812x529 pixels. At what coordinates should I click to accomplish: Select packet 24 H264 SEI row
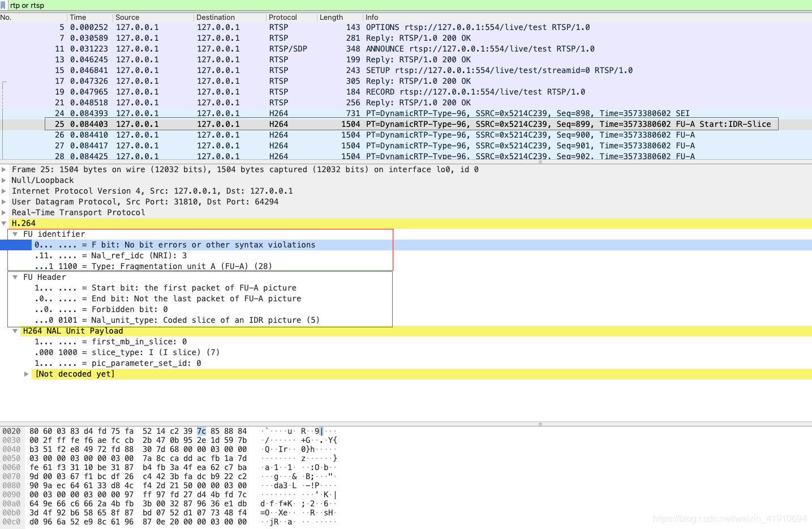click(x=406, y=113)
